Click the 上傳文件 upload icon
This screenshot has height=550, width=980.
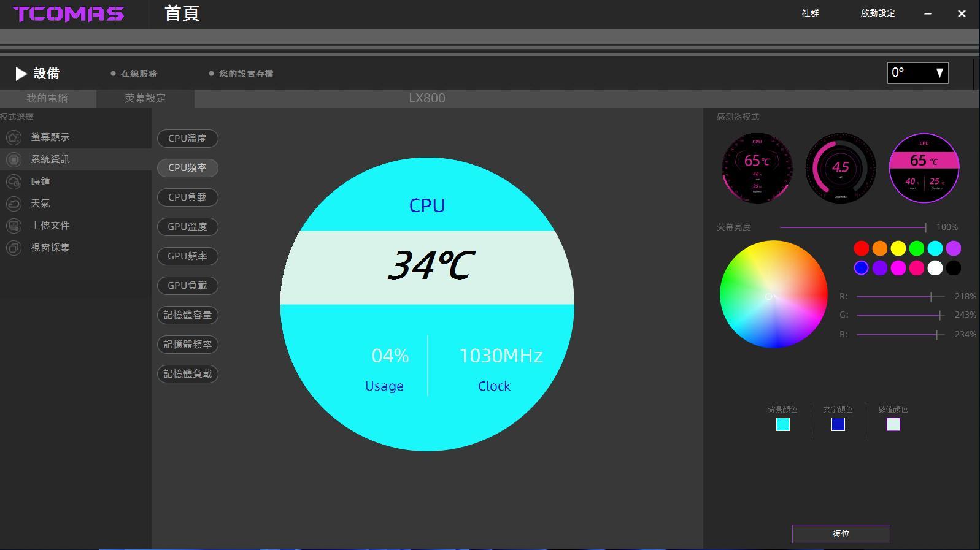click(14, 226)
